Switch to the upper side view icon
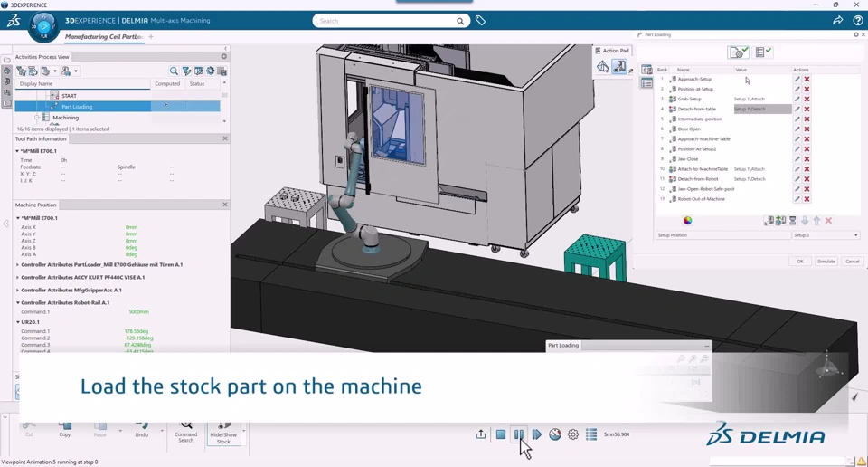This screenshot has height=467, width=868. [x=646, y=70]
